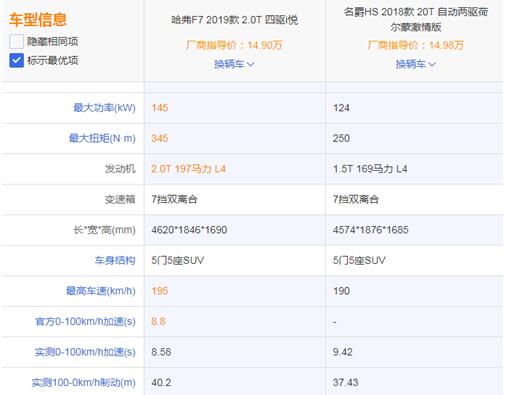Select the 1.5T 169马力 L4 engine cell

(x=370, y=169)
